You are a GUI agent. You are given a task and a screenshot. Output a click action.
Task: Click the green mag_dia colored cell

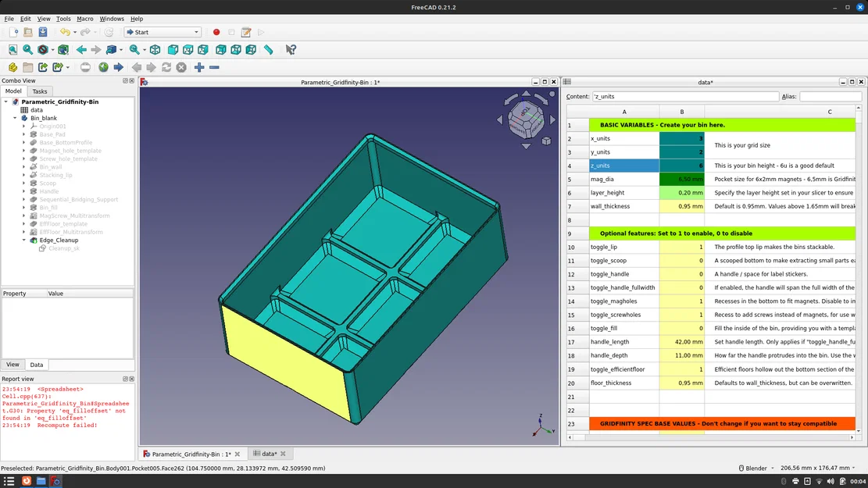click(x=682, y=179)
